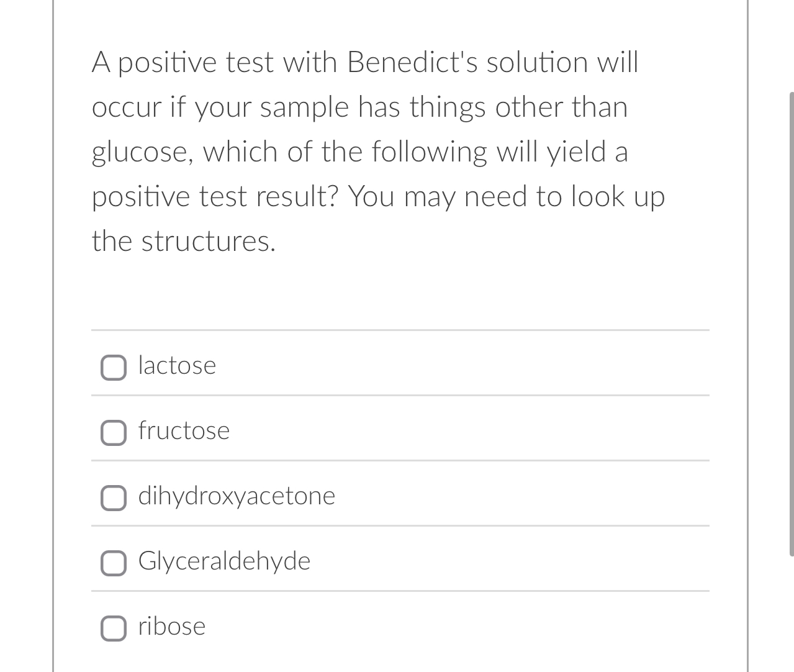Select the dihydroxyacetone answer label
The height and width of the screenshot is (672, 794).
pyautogui.click(x=237, y=496)
